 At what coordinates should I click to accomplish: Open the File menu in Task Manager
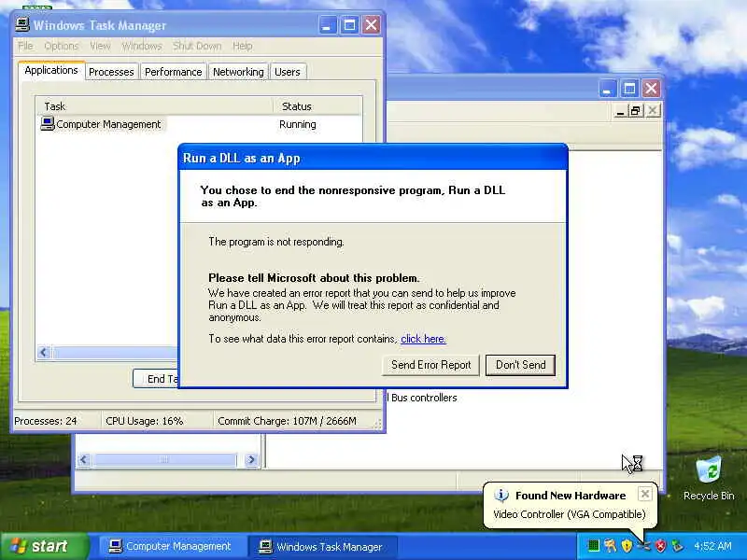coord(26,46)
